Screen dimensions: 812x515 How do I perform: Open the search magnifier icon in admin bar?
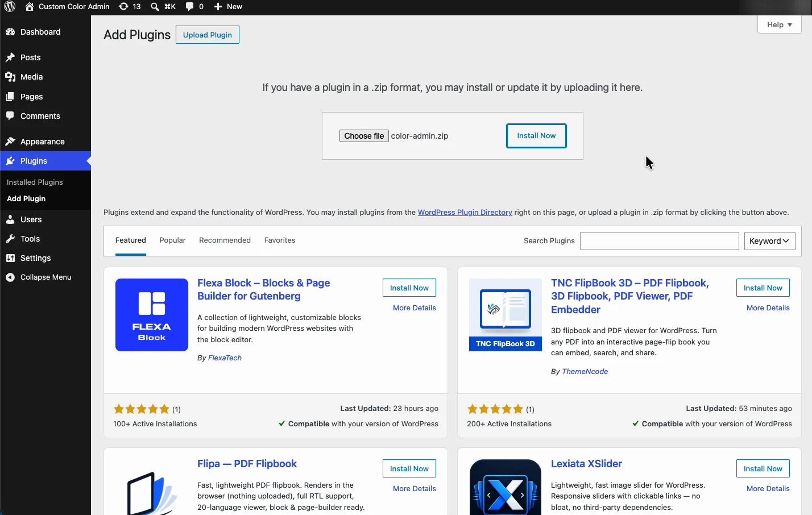point(155,7)
